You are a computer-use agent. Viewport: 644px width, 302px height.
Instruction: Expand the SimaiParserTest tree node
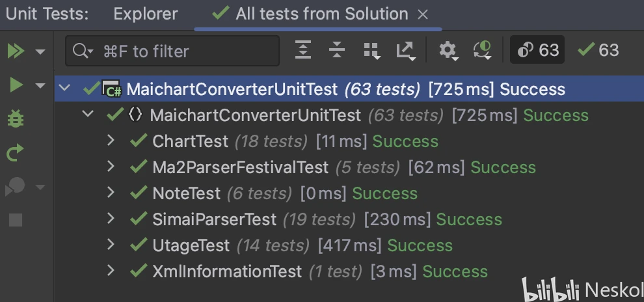click(x=111, y=219)
